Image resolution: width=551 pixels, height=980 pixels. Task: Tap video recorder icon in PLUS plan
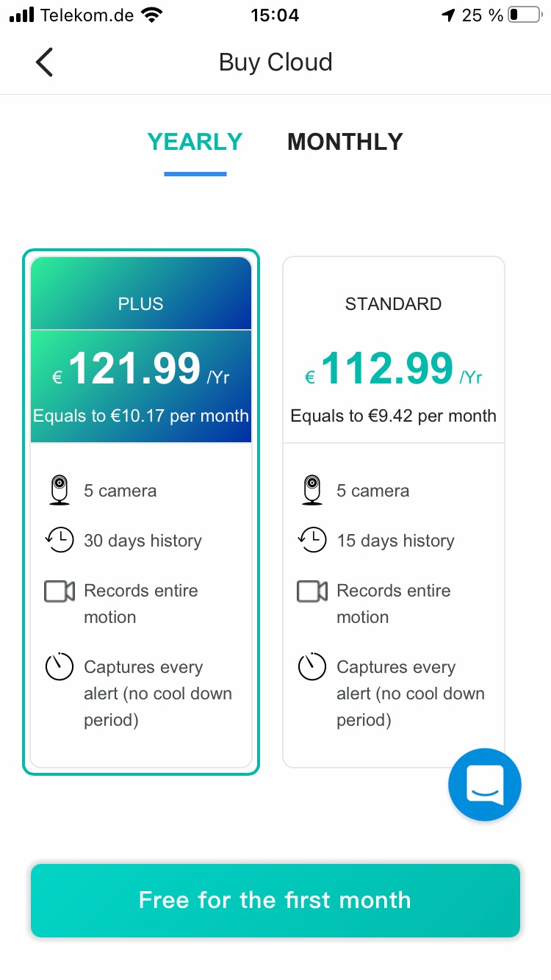60,591
